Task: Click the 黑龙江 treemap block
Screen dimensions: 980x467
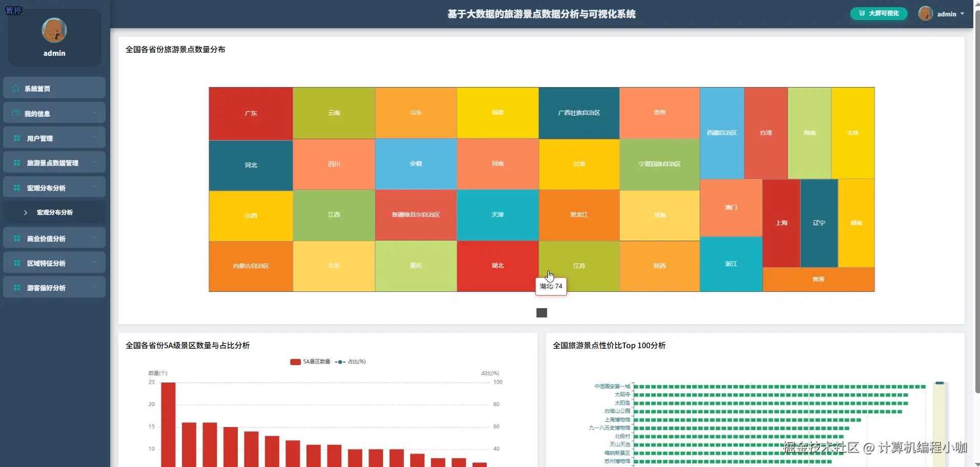Action: tap(579, 215)
